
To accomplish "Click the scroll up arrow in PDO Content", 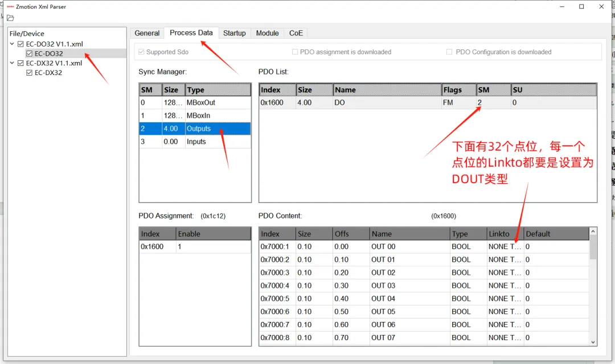I will (593, 231).
